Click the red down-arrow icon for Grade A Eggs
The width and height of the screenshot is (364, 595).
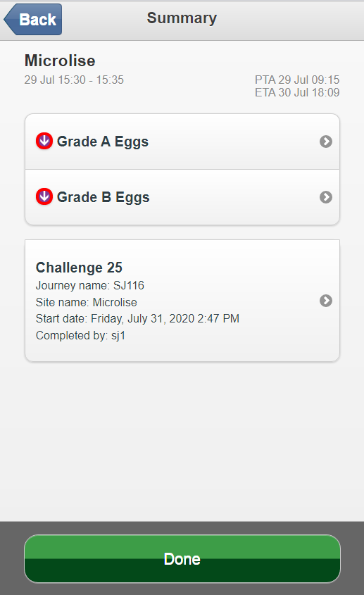(x=44, y=141)
